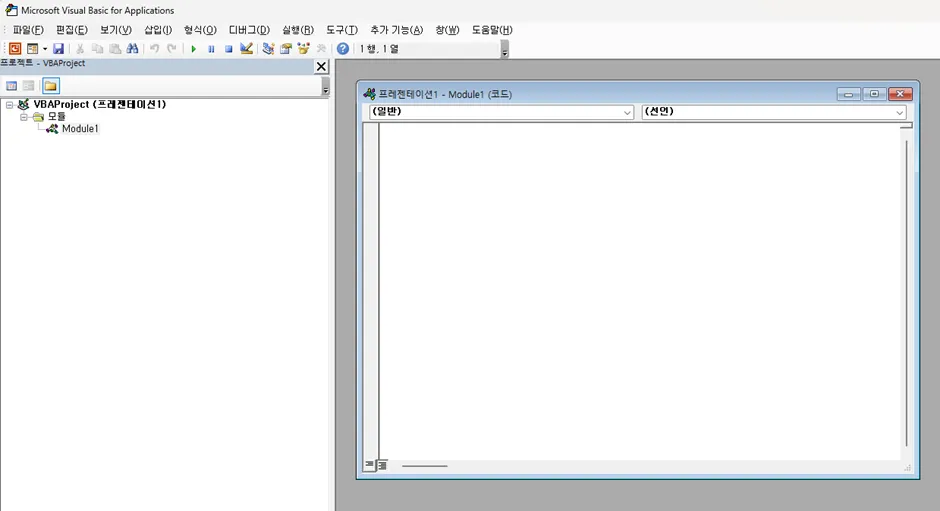Click the code window vertical scrollbar
The image size is (940, 511).
coord(906,294)
